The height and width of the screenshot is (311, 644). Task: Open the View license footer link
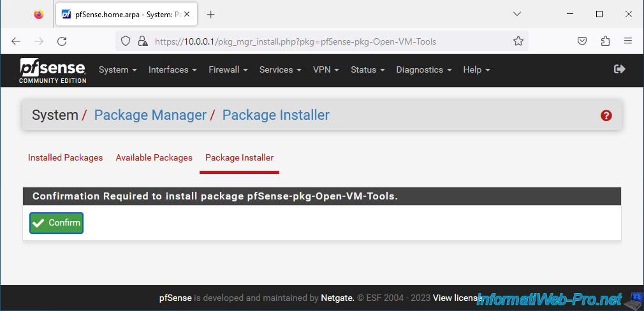[458, 298]
